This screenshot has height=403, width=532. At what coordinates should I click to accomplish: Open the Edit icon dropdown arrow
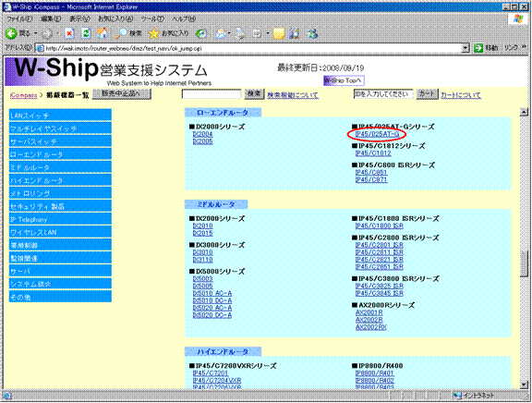268,33
